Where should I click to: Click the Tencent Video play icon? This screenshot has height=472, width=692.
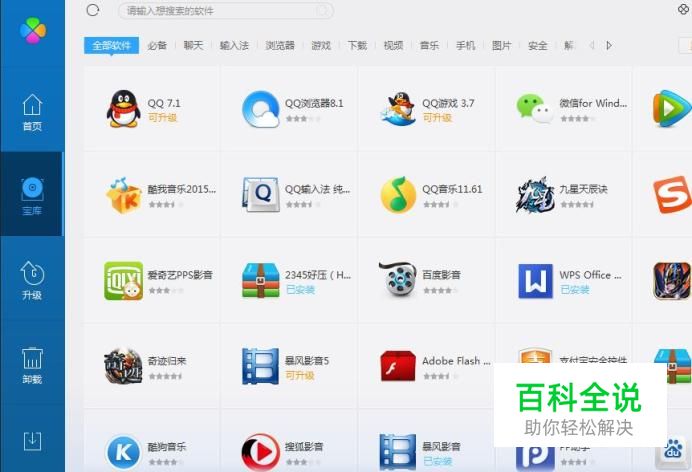coord(672,109)
